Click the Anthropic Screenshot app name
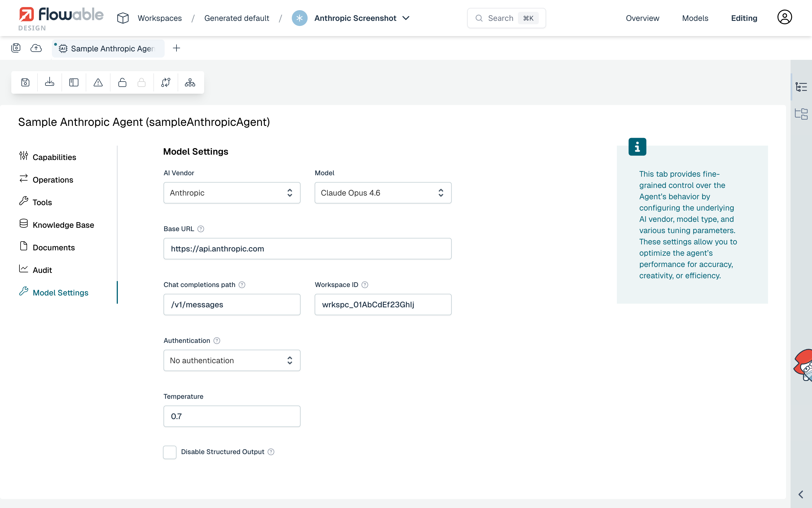 [355, 18]
